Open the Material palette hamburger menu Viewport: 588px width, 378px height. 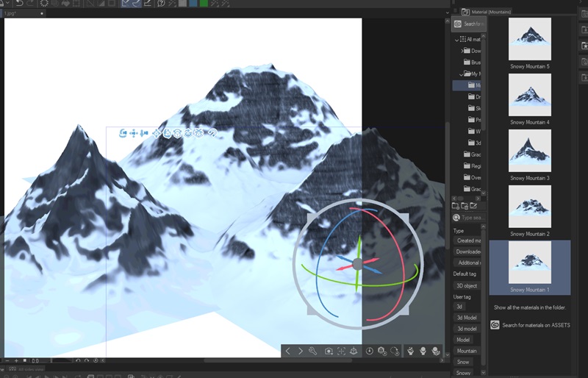455,12
